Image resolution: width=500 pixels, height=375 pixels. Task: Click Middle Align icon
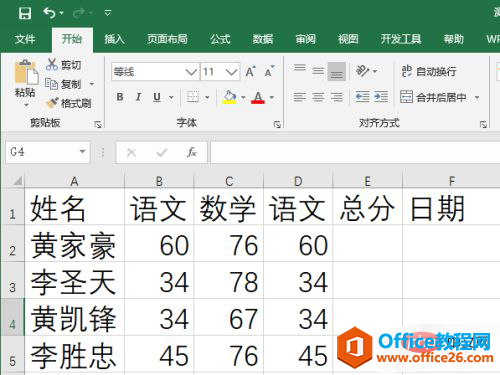pyautogui.click(x=318, y=71)
